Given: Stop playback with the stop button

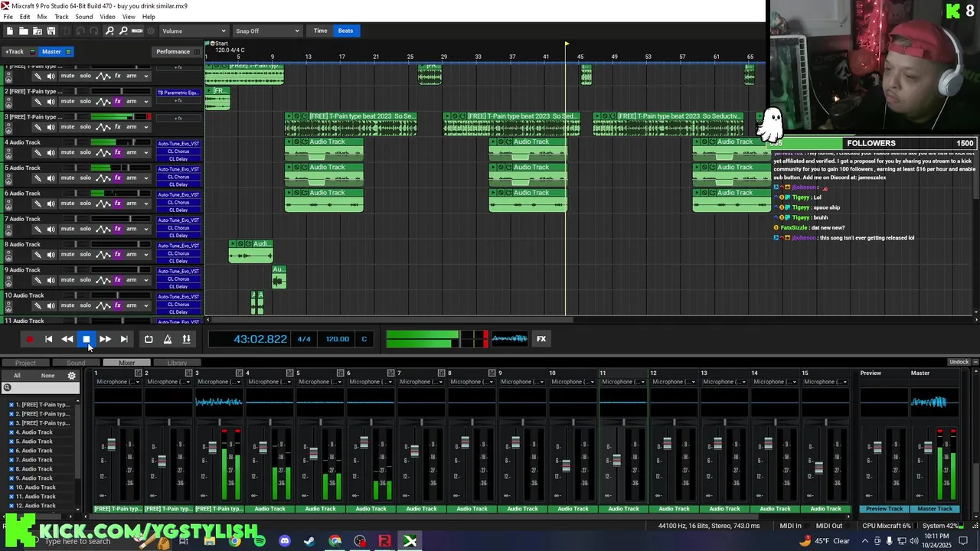Looking at the screenshot, I should pos(87,339).
